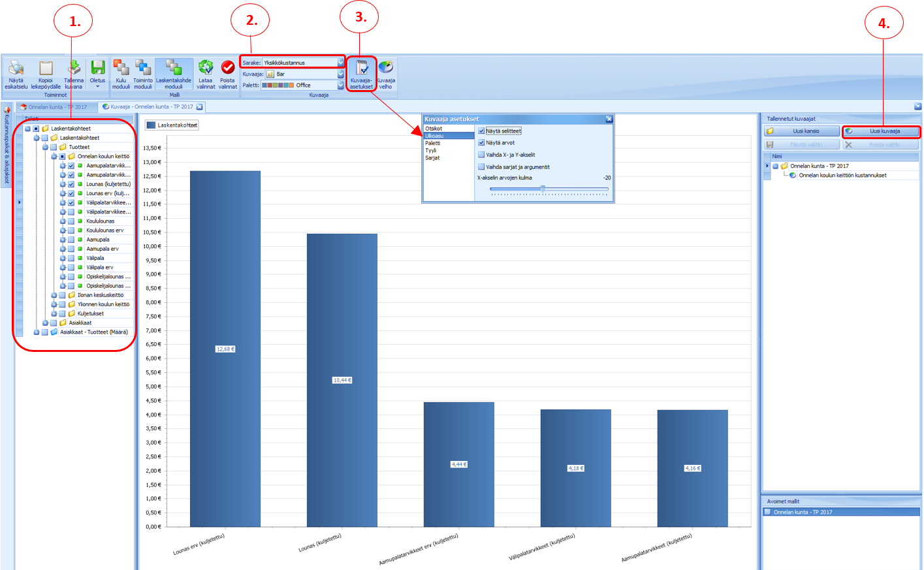The image size is (924, 570).
Task: Click the X-akselin arvojen kulma slider
Action: tap(549, 189)
